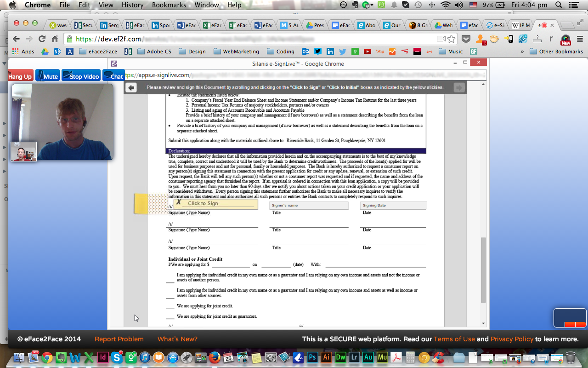Open the WebMarketing bookmarks folder

(236, 52)
